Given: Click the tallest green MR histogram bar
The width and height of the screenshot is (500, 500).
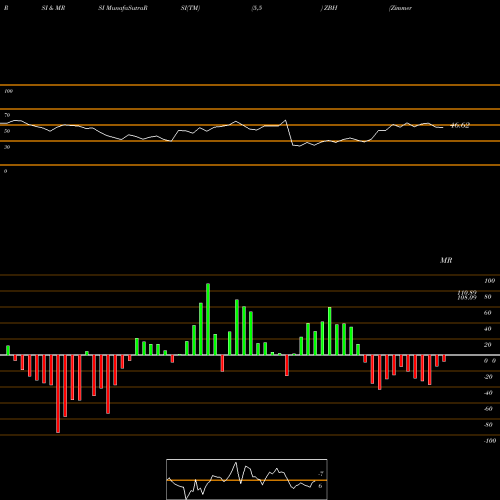Looking at the screenshot, I should [208, 319].
